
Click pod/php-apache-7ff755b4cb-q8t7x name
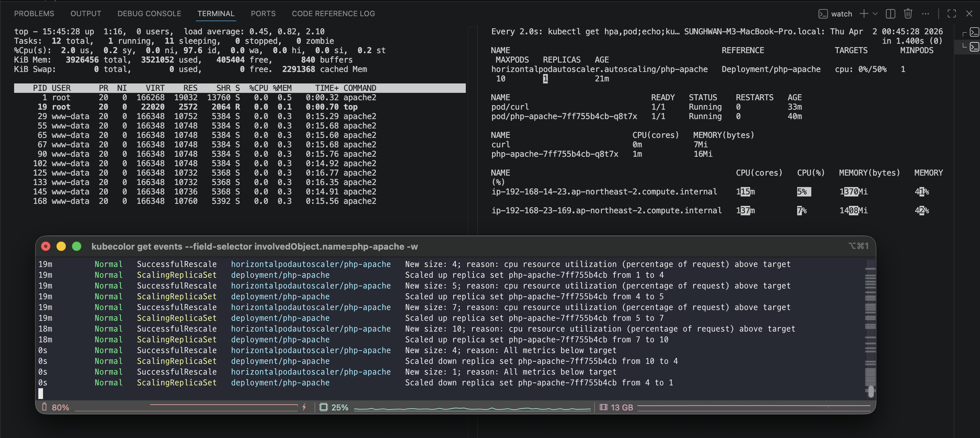(x=564, y=116)
